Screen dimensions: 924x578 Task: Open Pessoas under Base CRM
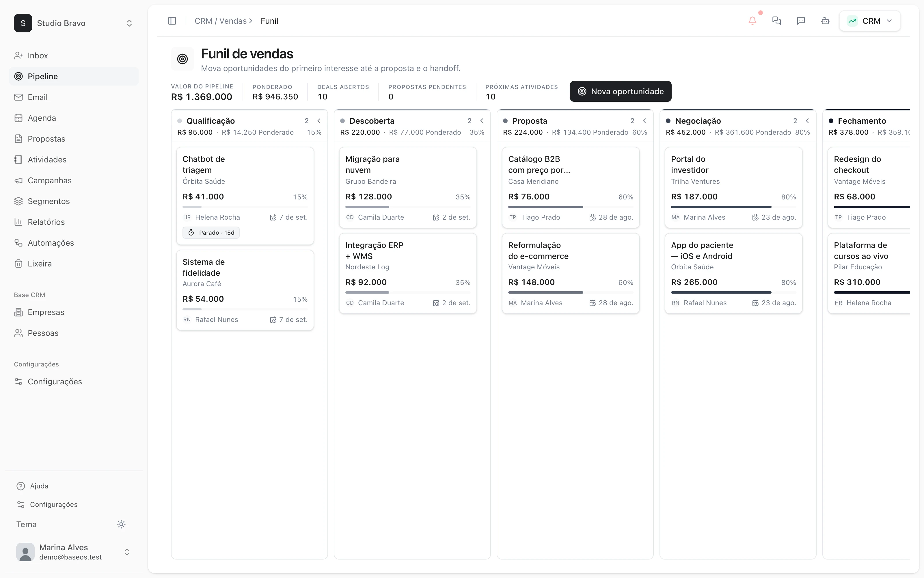(74, 333)
